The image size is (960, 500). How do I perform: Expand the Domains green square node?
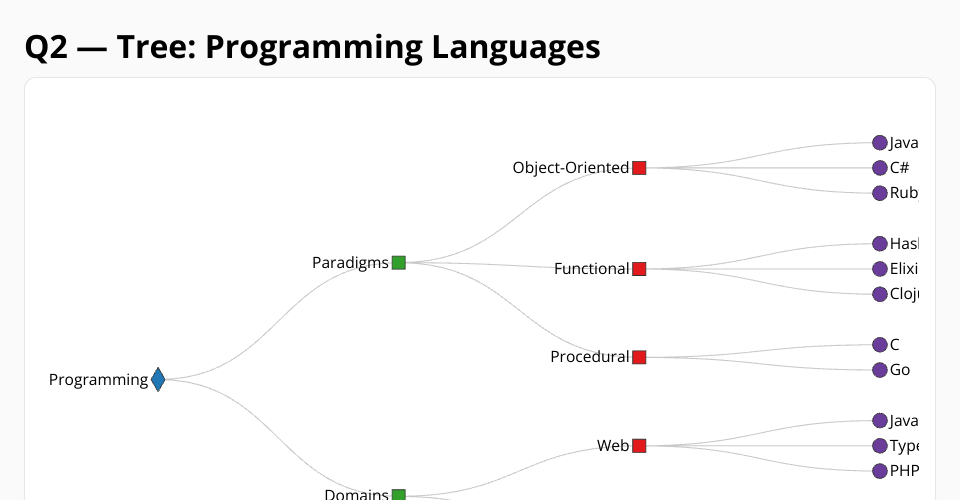(x=398, y=494)
